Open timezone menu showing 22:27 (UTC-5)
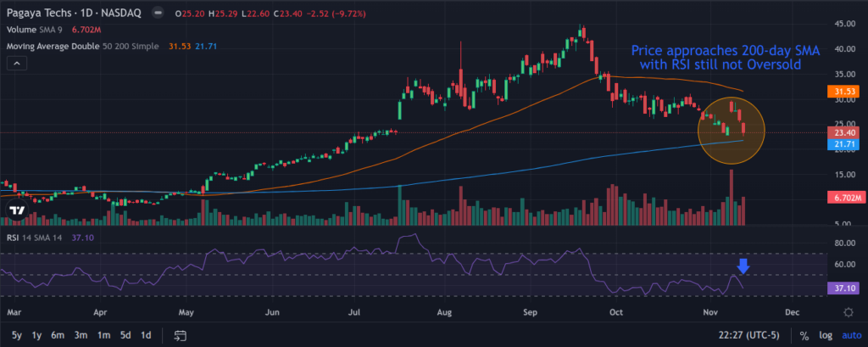The height and width of the screenshot is (347, 868). coord(749,334)
